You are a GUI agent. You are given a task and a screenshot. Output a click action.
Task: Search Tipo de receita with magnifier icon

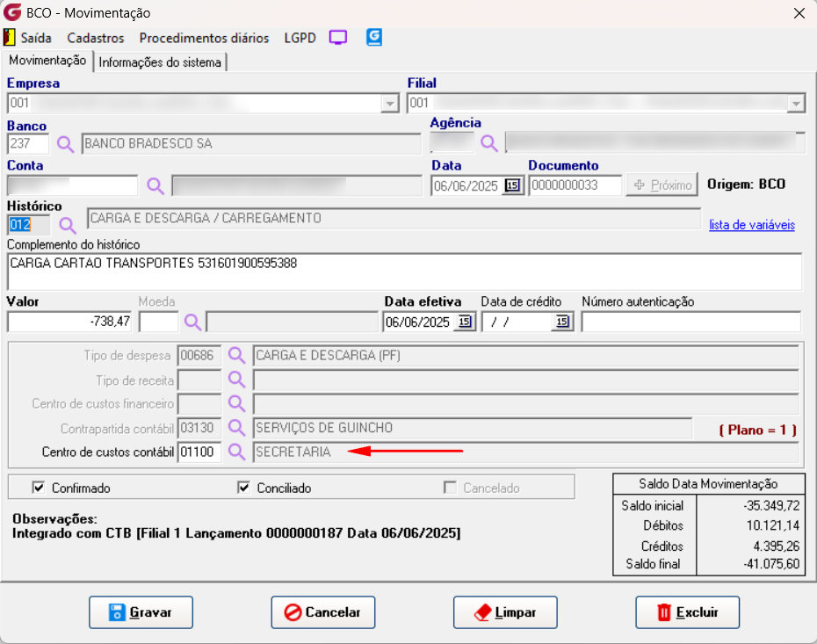[236, 380]
